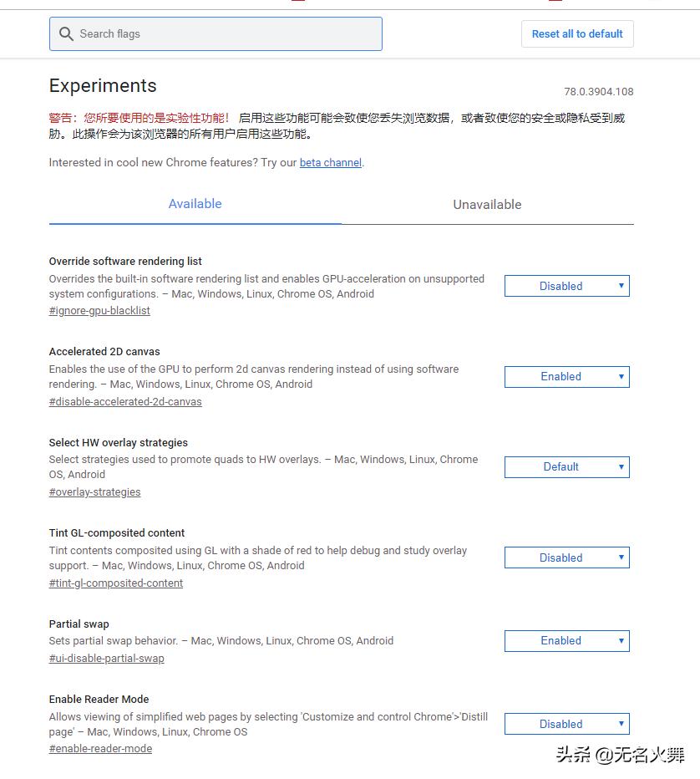Focus the Search flags input field
This screenshot has height=779, width=700.
tap(226, 34)
